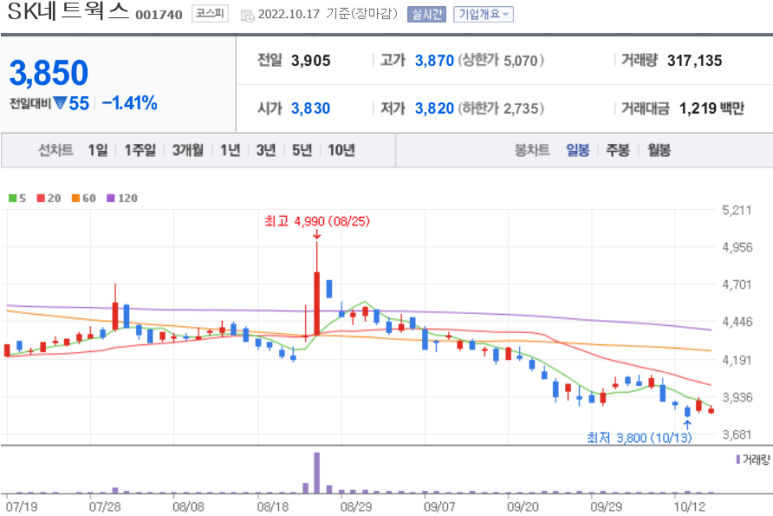
Task: Click the 전일 value 3,905
Action: coord(311,61)
